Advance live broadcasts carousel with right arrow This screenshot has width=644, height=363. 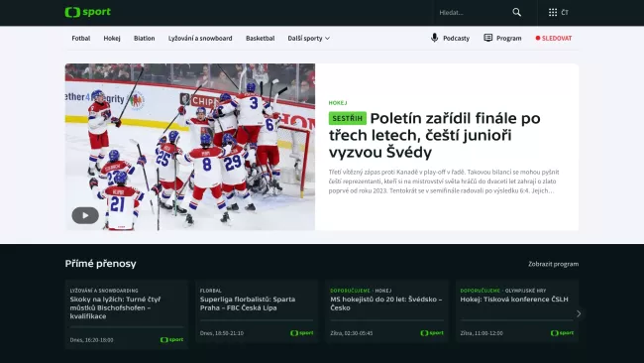coord(579,313)
